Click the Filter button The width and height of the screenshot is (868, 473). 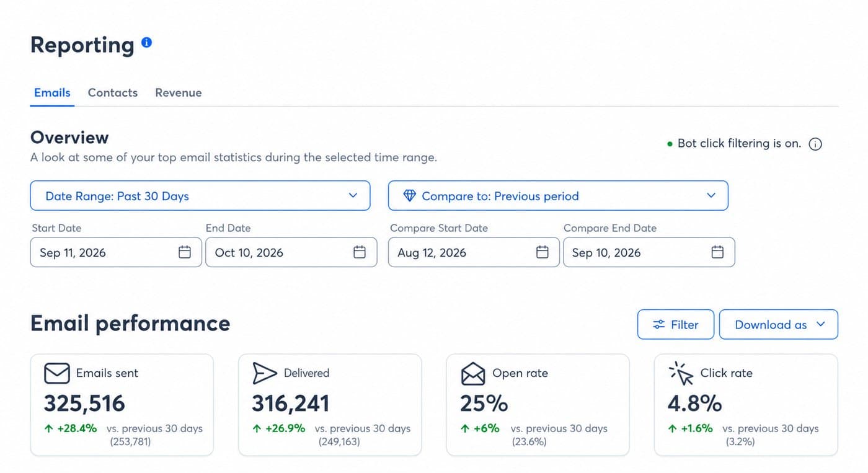(x=676, y=325)
